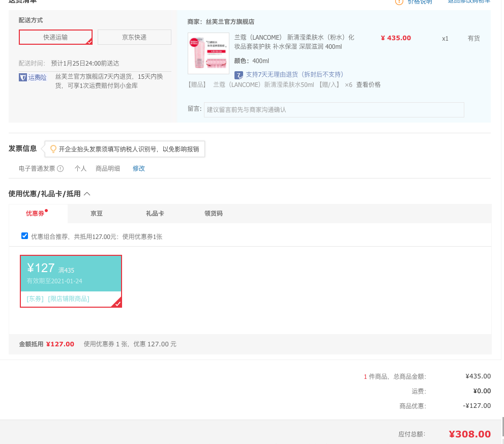Switch to the 领货码 tab
This screenshot has height=444, width=504.
(214, 214)
